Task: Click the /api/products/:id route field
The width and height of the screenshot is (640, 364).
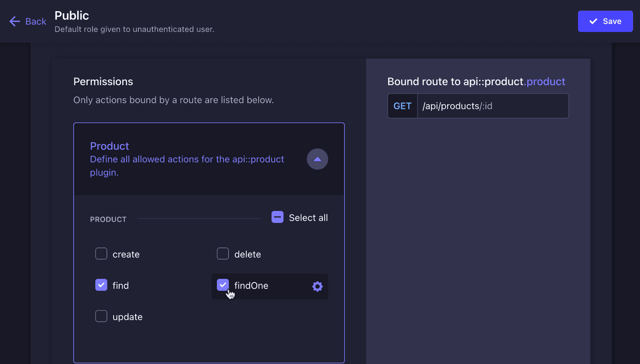Action: (x=493, y=106)
